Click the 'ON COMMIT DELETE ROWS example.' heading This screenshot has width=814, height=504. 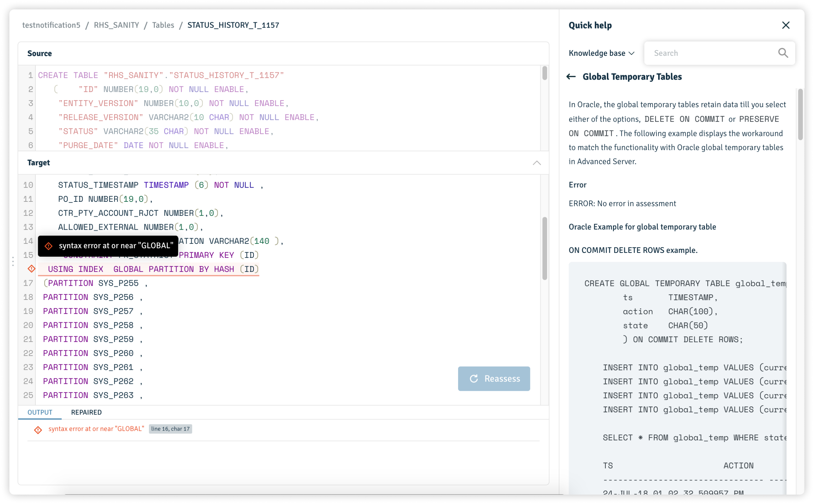click(x=633, y=250)
